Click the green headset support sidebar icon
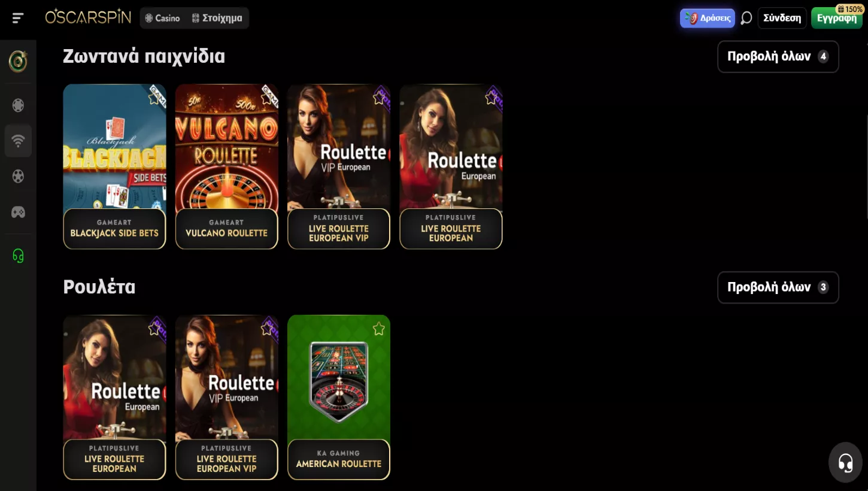This screenshot has width=868, height=491. click(18, 256)
